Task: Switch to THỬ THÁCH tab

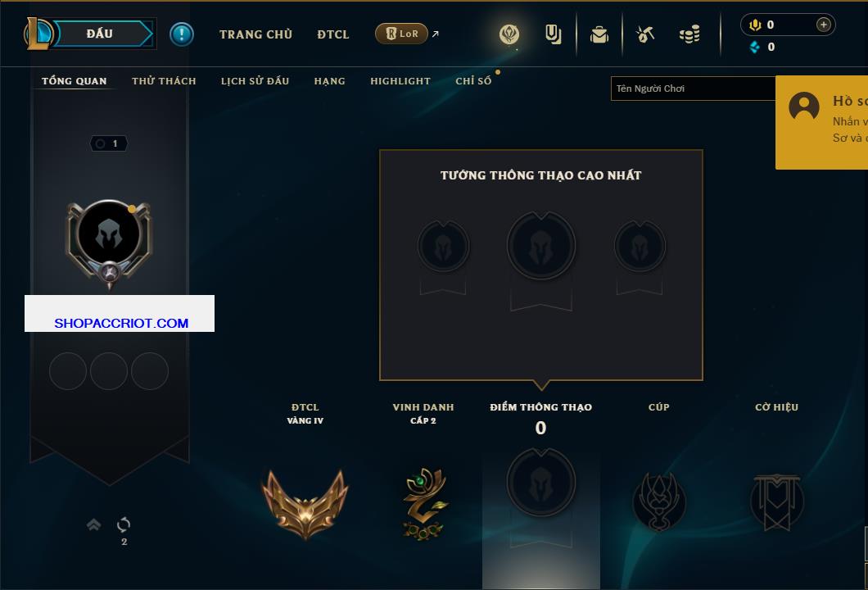Action: coord(164,81)
